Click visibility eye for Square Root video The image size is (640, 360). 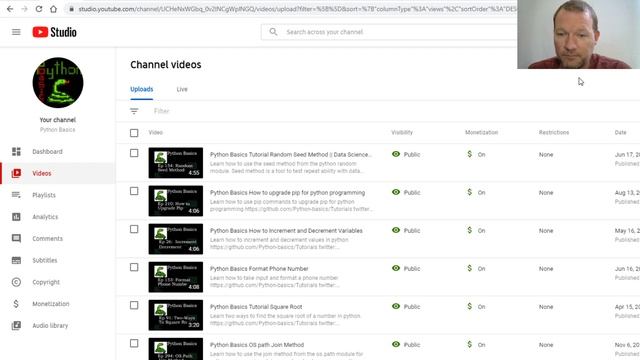pyautogui.click(x=396, y=306)
